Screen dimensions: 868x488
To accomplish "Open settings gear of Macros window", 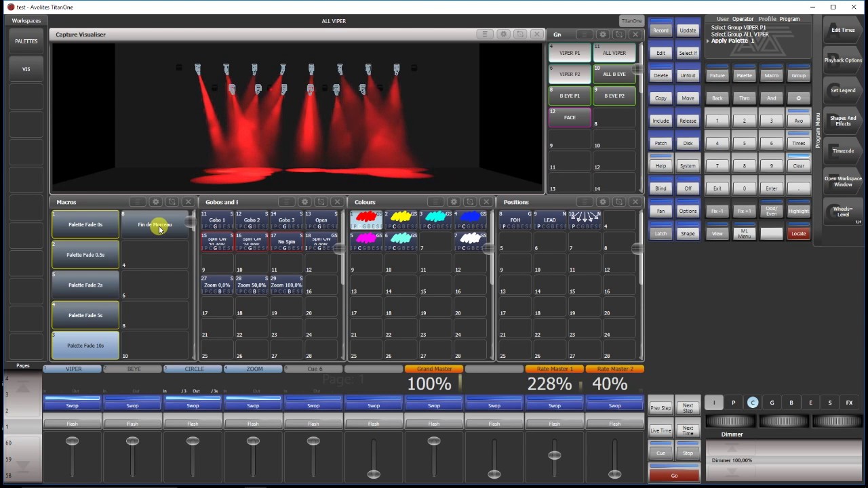I will 155,202.
